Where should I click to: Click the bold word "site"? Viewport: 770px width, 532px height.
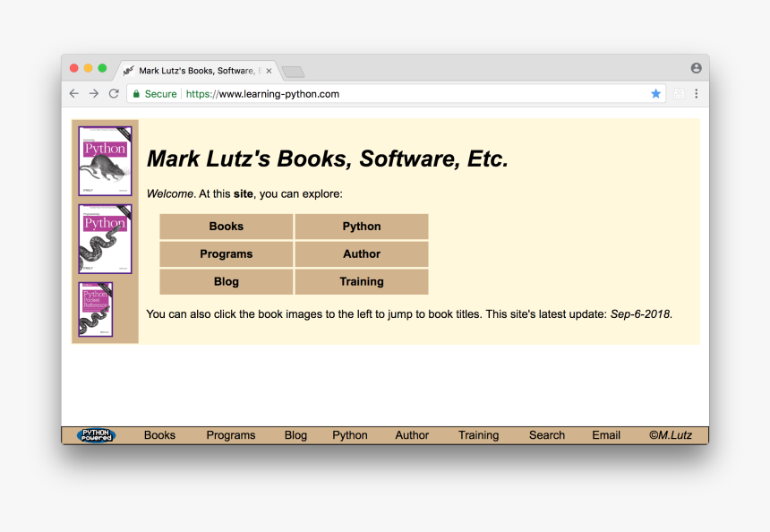tap(243, 193)
